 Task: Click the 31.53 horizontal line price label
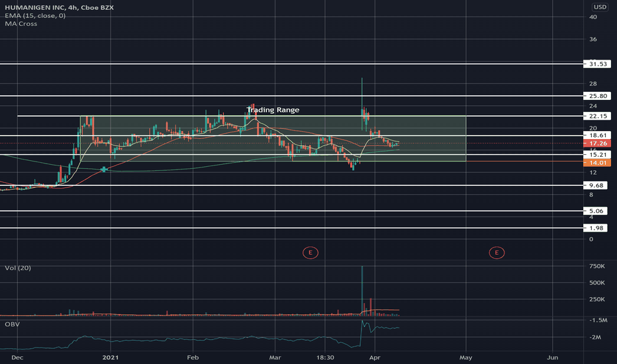[597, 64]
